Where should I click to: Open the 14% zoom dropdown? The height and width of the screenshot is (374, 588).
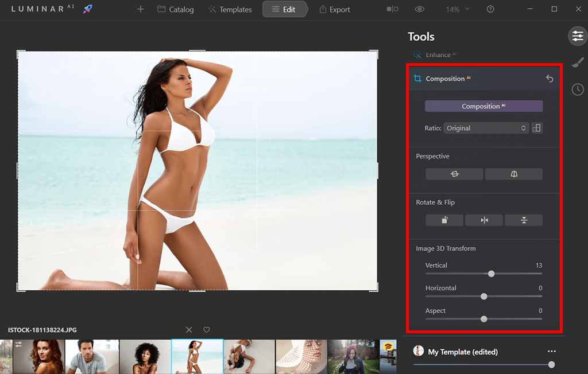458,9
